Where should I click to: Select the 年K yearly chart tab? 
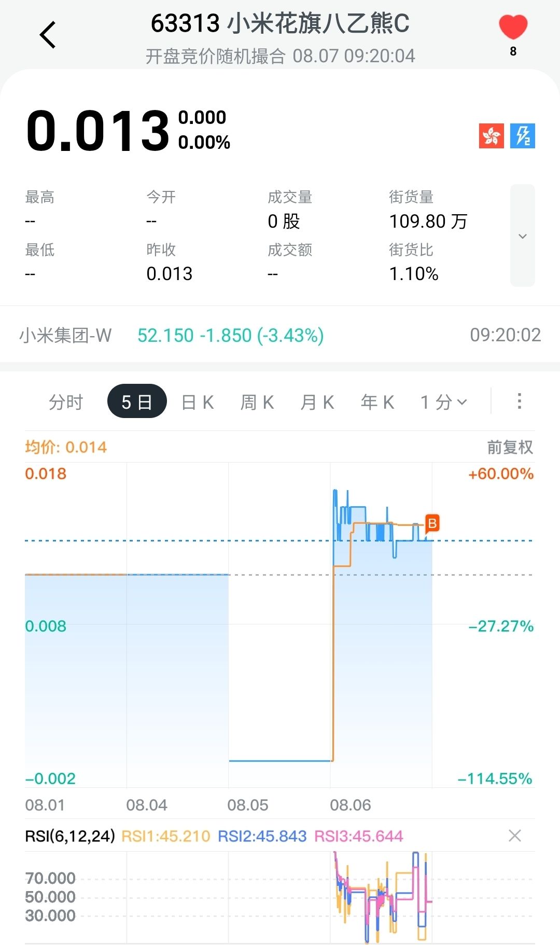[x=377, y=402]
